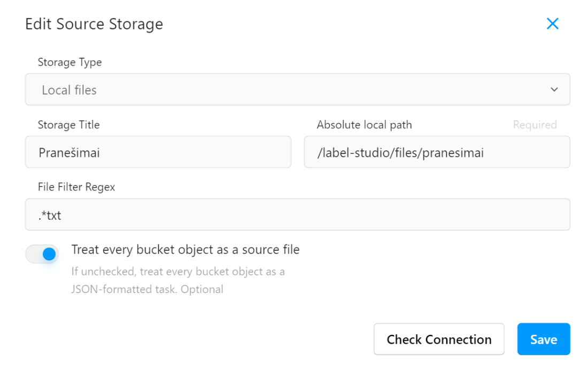588x377 pixels.
Task: Focus the Storage Title field containing 'Pranešimai'
Action: 158,152
